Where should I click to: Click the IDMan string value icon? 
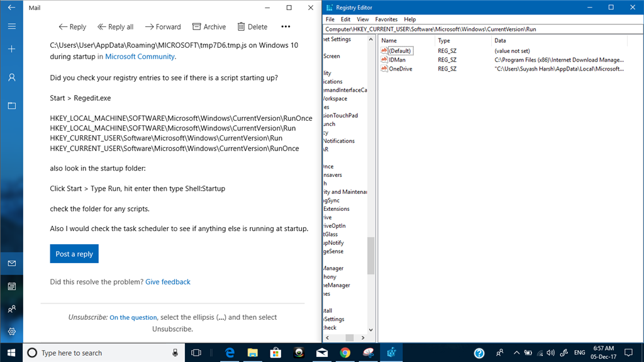(x=384, y=60)
